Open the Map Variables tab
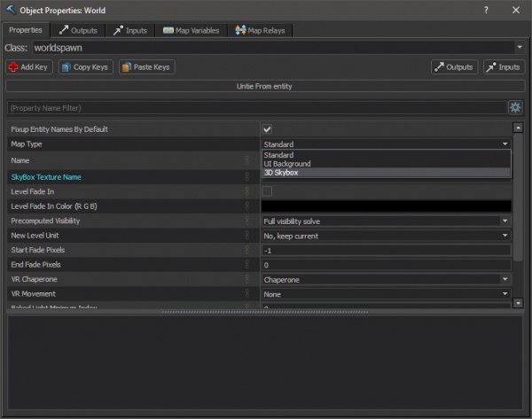Screen dimensions: 532x419 pos(191,30)
